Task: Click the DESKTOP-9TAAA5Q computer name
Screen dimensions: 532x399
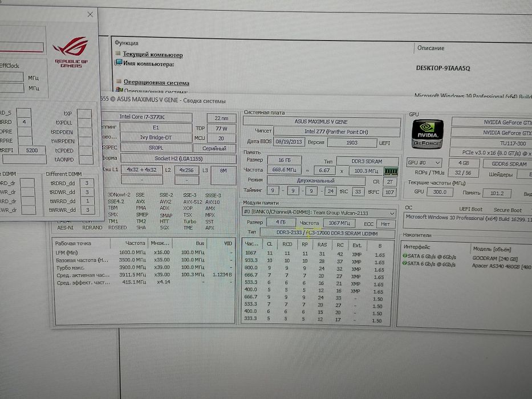Action: tap(443, 68)
